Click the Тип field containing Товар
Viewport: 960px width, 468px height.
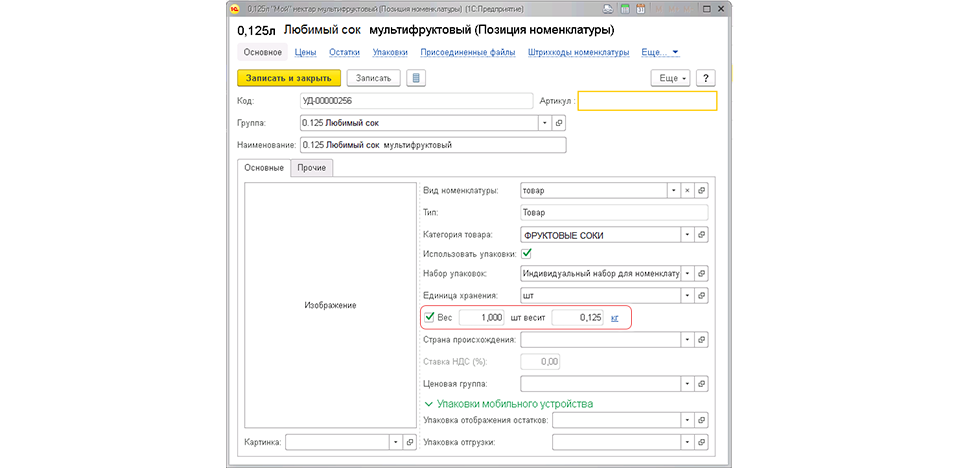point(614,213)
